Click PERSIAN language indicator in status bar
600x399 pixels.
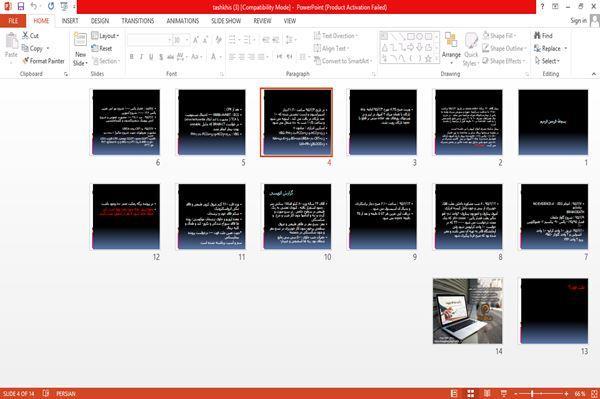66,393
